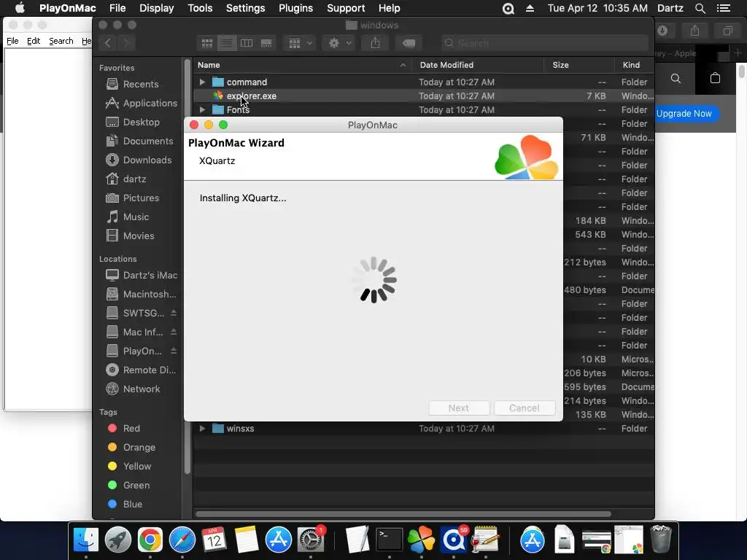Open the Support menu

[346, 8]
